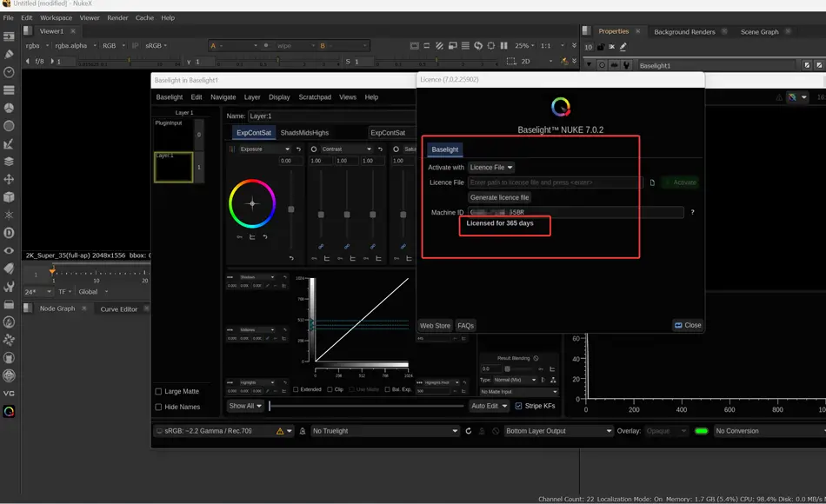
Task: Close the Licence dialog with Close button
Action: pyautogui.click(x=688, y=326)
